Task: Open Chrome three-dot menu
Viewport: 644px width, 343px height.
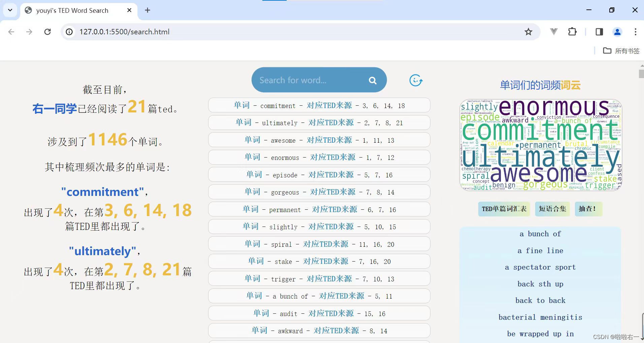Action: pos(635,32)
